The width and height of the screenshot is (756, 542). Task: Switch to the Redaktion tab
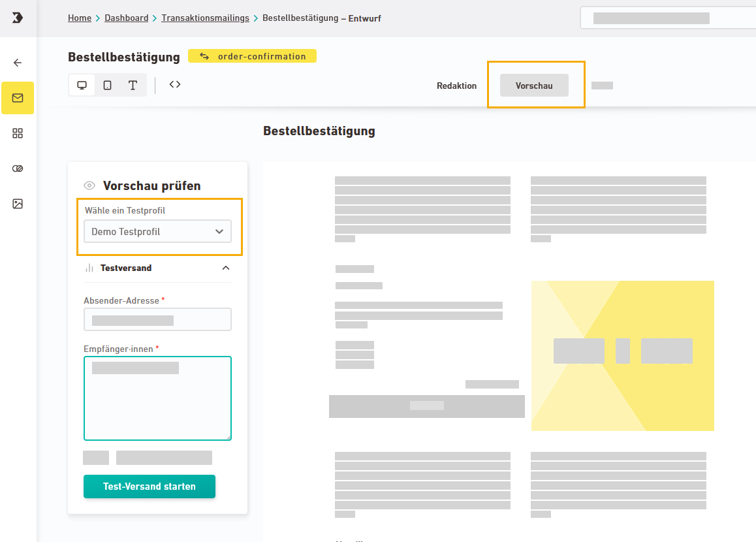pos(456,86)
